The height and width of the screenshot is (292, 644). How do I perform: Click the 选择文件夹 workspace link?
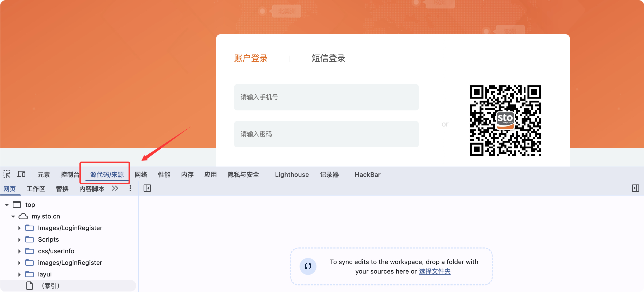(434, 271)
